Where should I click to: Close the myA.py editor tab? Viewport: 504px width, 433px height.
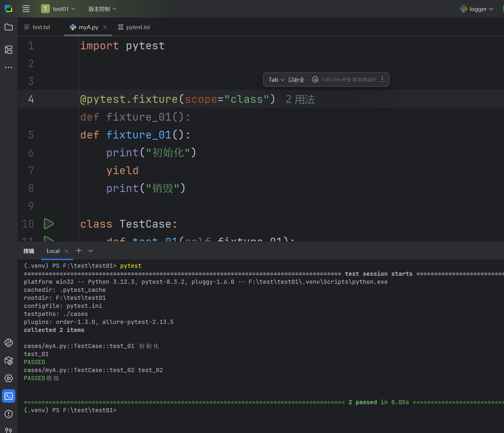click(105, 27)
